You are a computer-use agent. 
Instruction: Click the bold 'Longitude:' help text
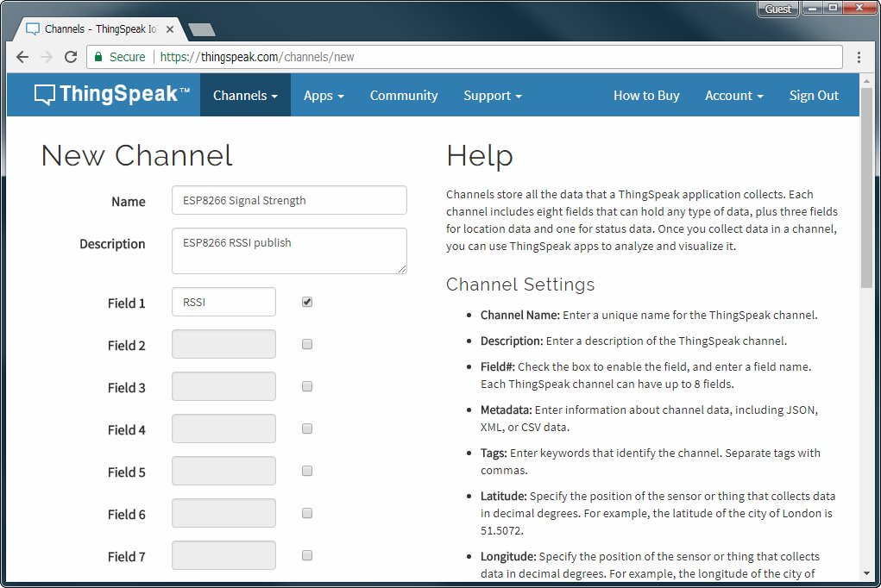point(508,557)
